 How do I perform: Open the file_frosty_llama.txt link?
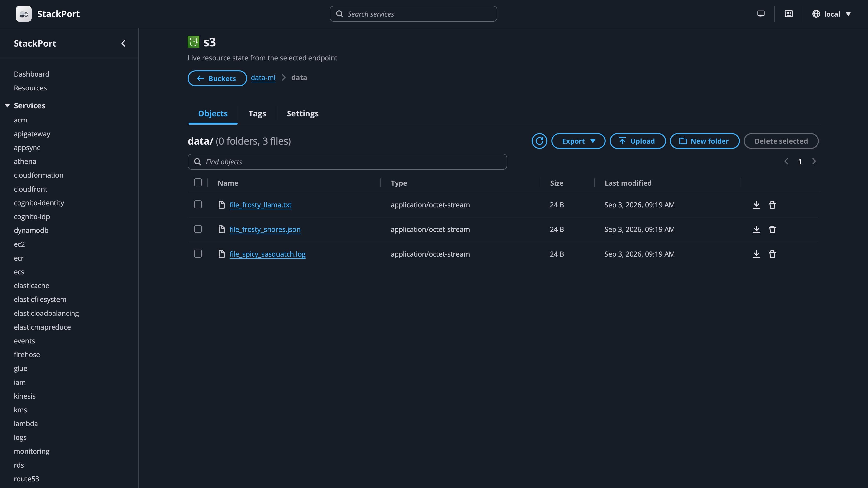260,205
